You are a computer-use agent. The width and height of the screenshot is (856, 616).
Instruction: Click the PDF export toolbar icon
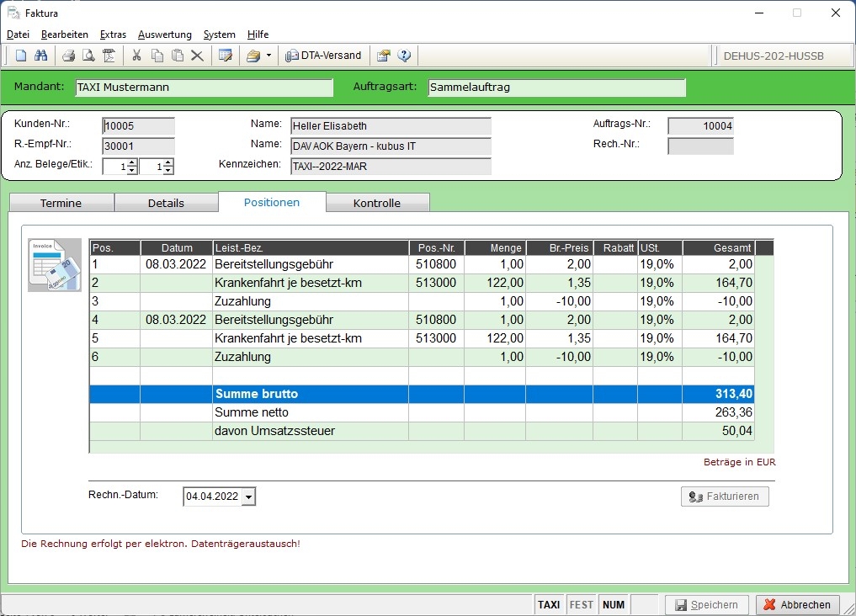coord(109,56)
